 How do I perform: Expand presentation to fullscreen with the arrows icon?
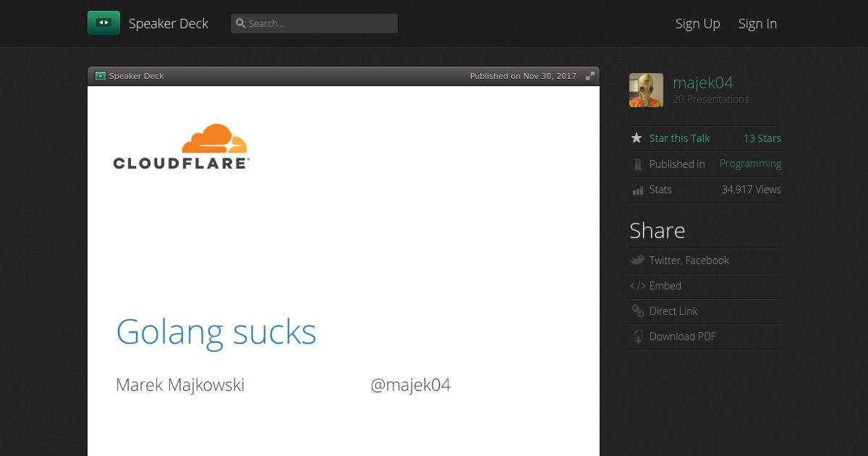[590, 76]
